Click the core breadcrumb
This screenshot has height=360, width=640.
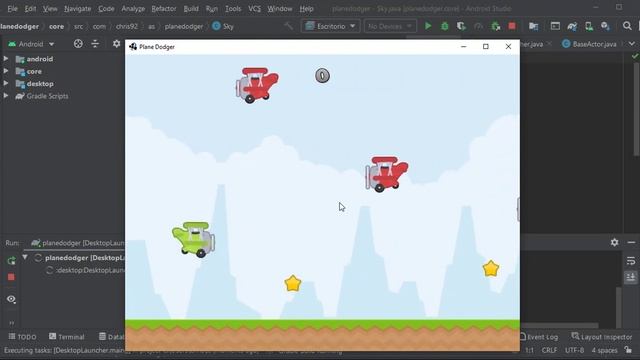[x=56, y=26]
